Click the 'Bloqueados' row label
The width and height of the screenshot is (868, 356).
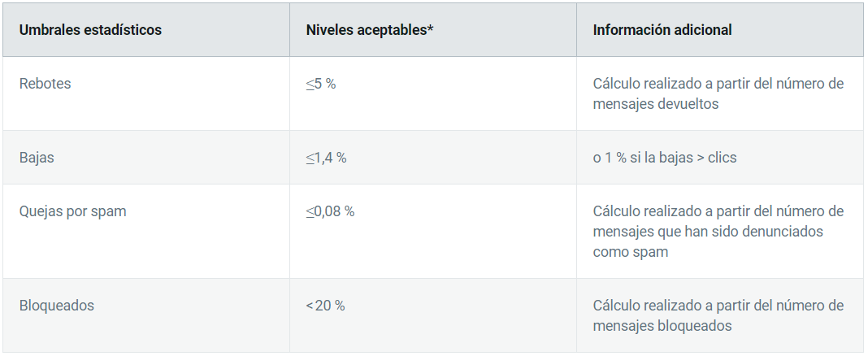(56, 305)
